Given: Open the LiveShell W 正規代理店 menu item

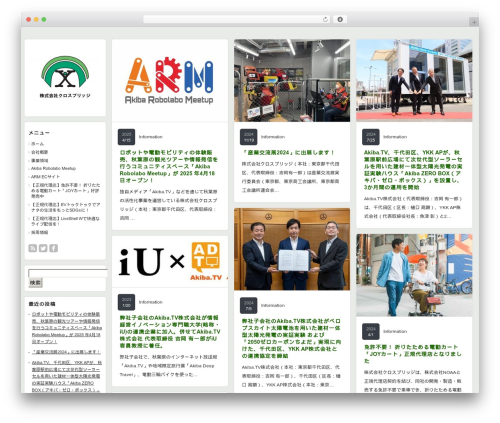Looking at the screenshot, I should (65, 221).
